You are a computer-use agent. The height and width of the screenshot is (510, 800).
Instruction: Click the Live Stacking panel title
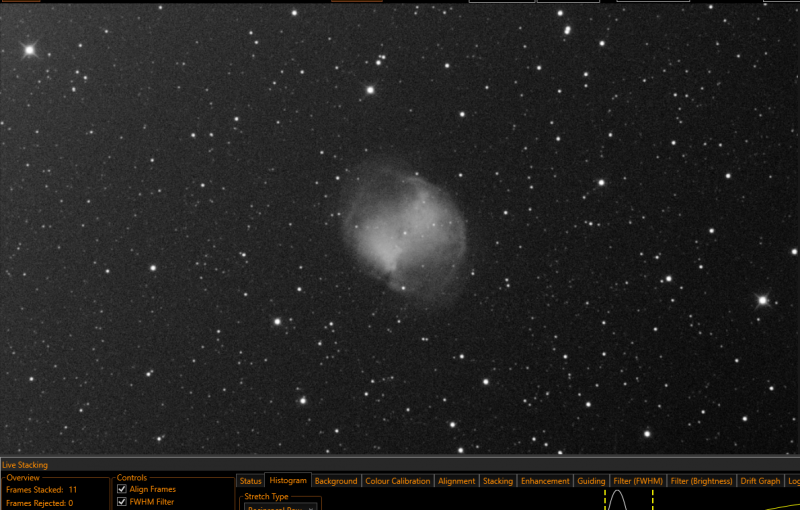coord(25,465)
